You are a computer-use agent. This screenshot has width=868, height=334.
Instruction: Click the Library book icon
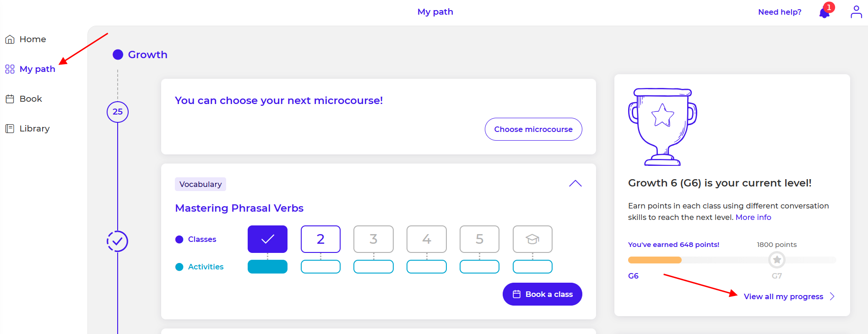click(10, 129)
